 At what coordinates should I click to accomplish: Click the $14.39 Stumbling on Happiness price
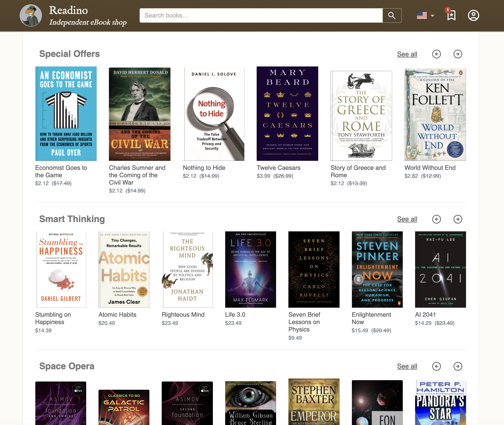click(x=44, y=330)
